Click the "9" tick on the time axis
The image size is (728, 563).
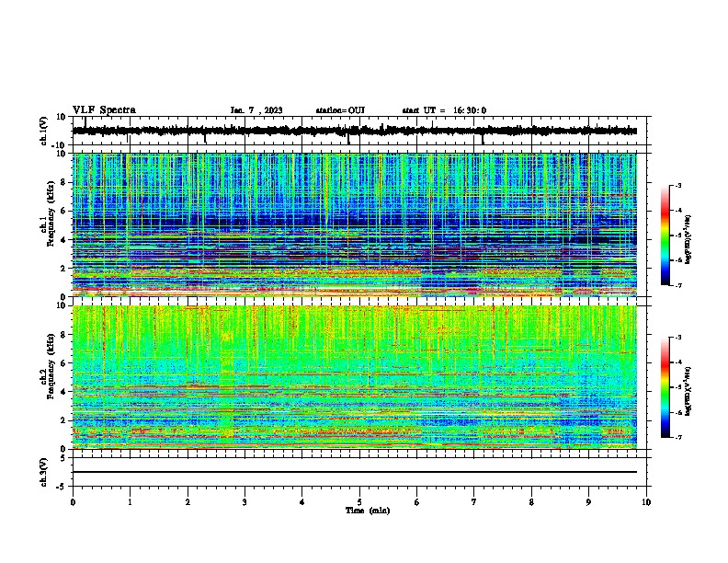tap(588, 502)
